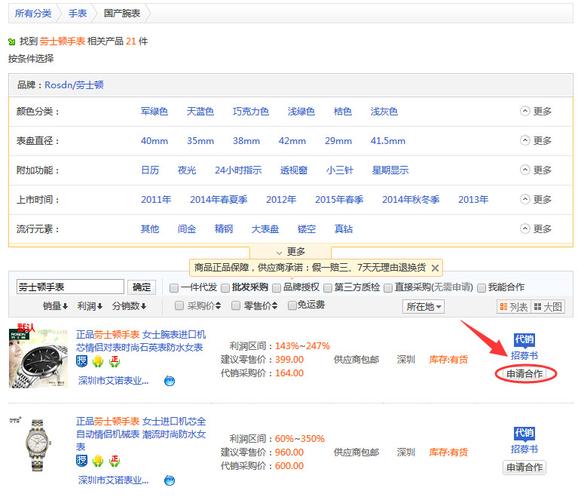Viewport: 578px width, 500px height.
Task: Check 直接采购(无需申请) option
Action: tap(388, 288)
